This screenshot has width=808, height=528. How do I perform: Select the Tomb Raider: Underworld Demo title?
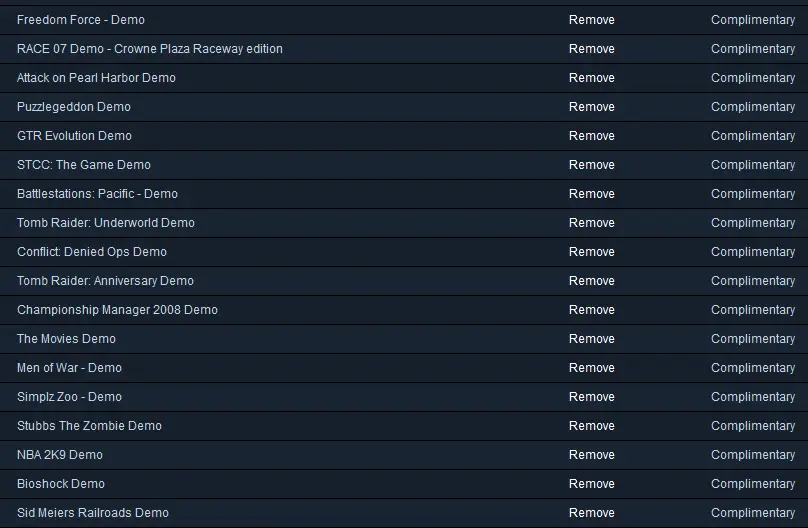pos(106,223)
